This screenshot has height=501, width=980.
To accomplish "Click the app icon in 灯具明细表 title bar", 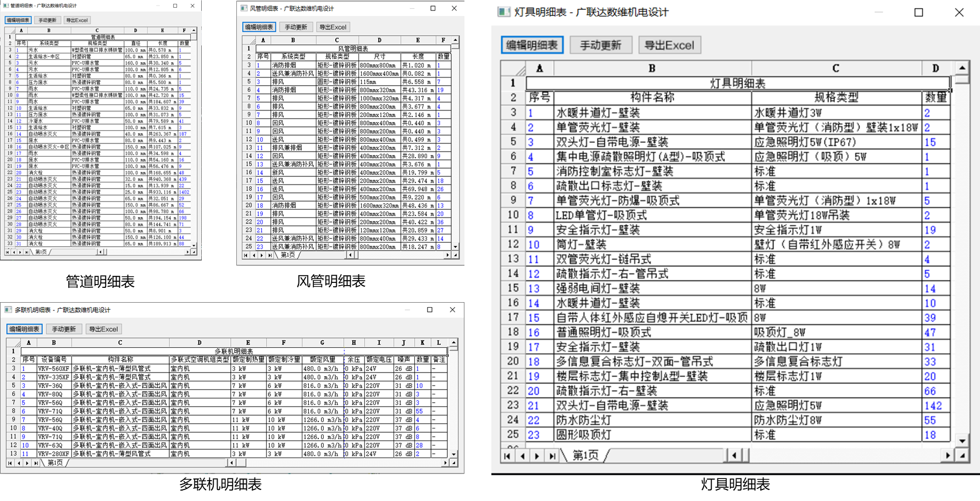I will coord(504,12).
